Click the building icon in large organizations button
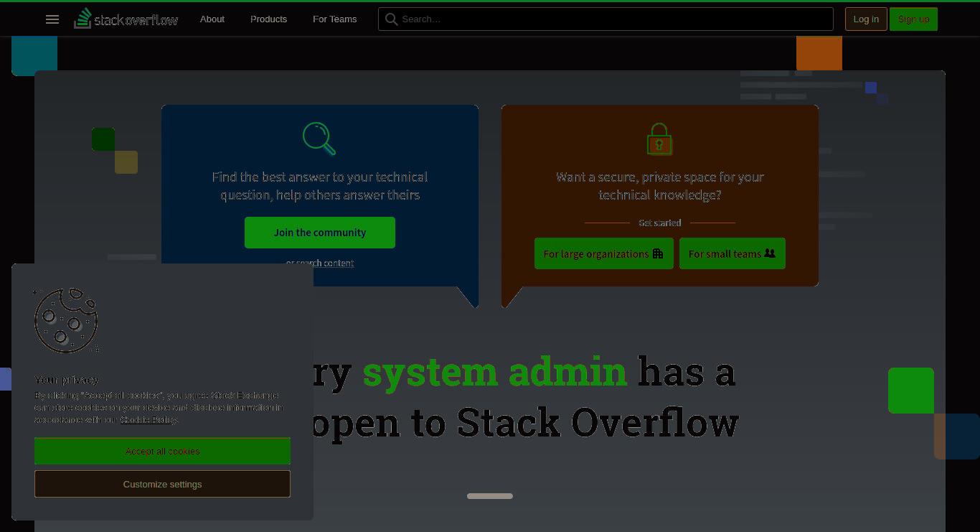 (658, 253)
